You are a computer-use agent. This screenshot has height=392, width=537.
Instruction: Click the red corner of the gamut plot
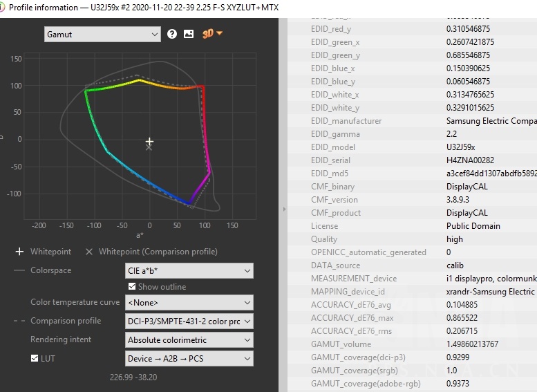[x=202, y=86]
